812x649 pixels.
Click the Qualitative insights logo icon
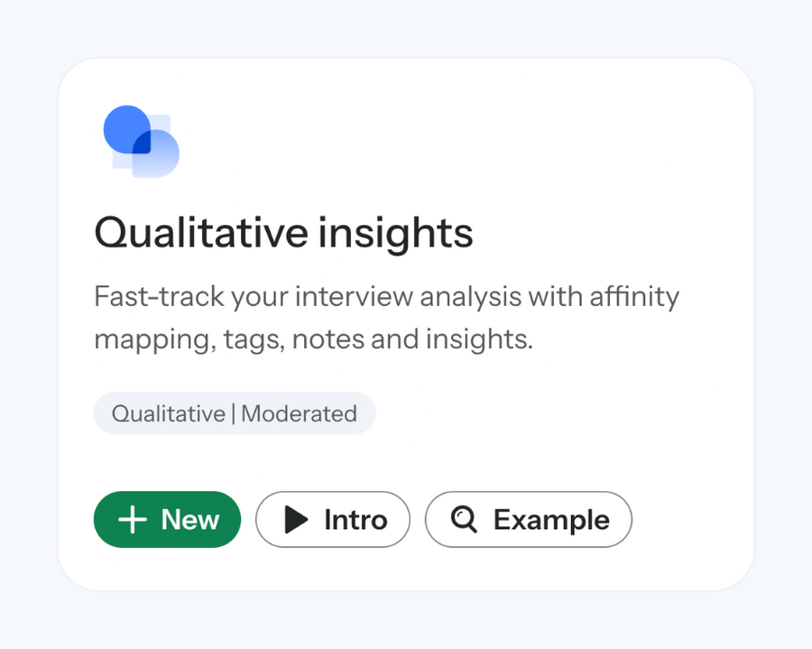pyautogui.click(x=142, y=142)
